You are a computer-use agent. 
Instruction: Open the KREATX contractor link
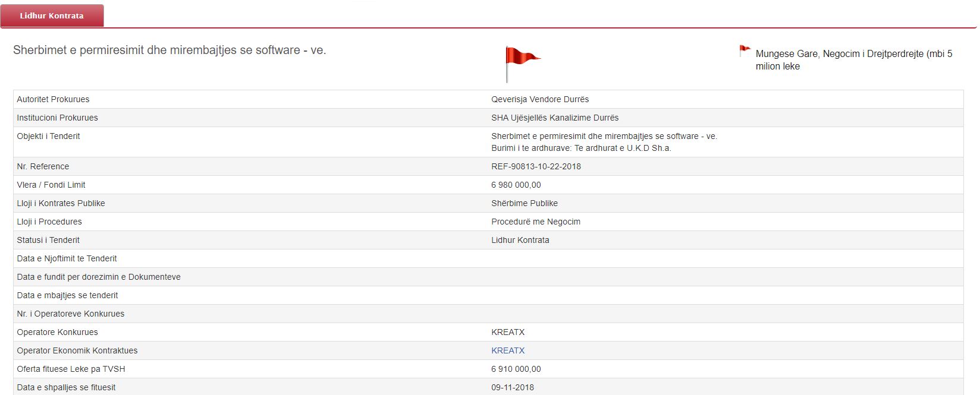[x=508, y=350]
